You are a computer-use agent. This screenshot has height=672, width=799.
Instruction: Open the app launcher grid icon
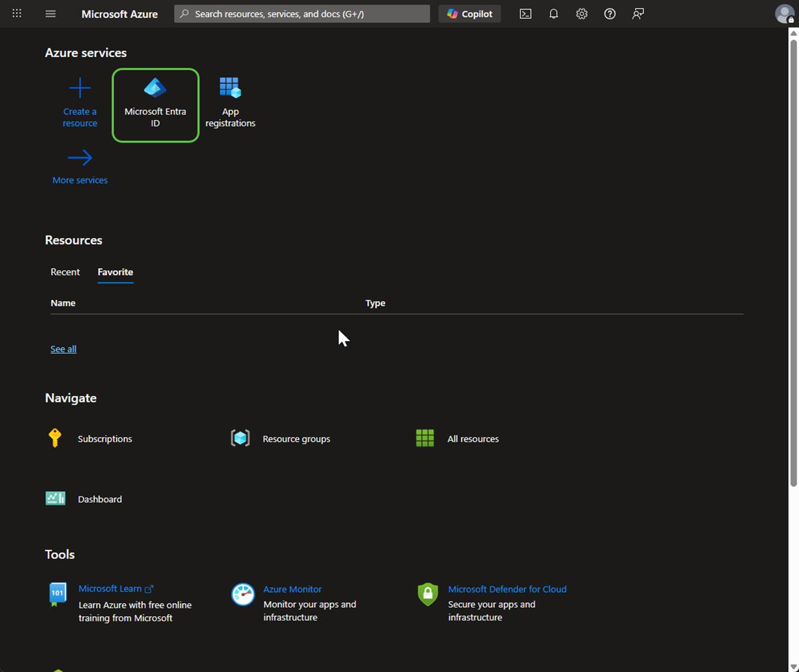pyautogui.click(x=17, y=13)
